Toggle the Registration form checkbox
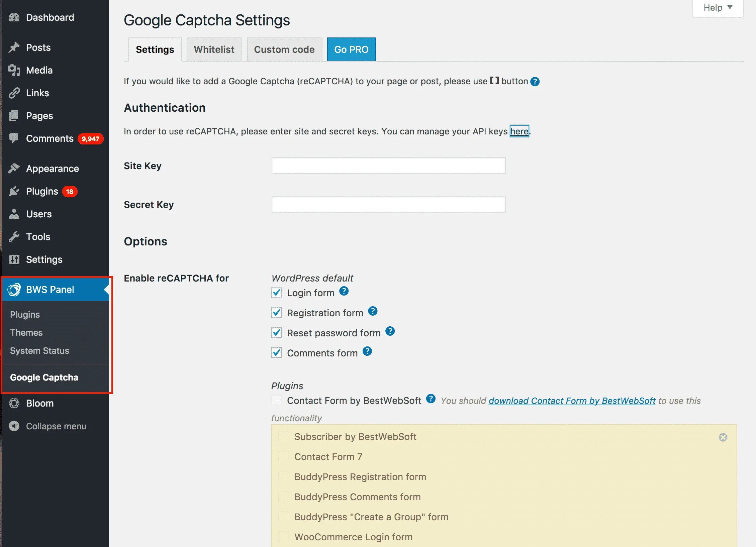756x547 pixels. click(x=276, y=313)
